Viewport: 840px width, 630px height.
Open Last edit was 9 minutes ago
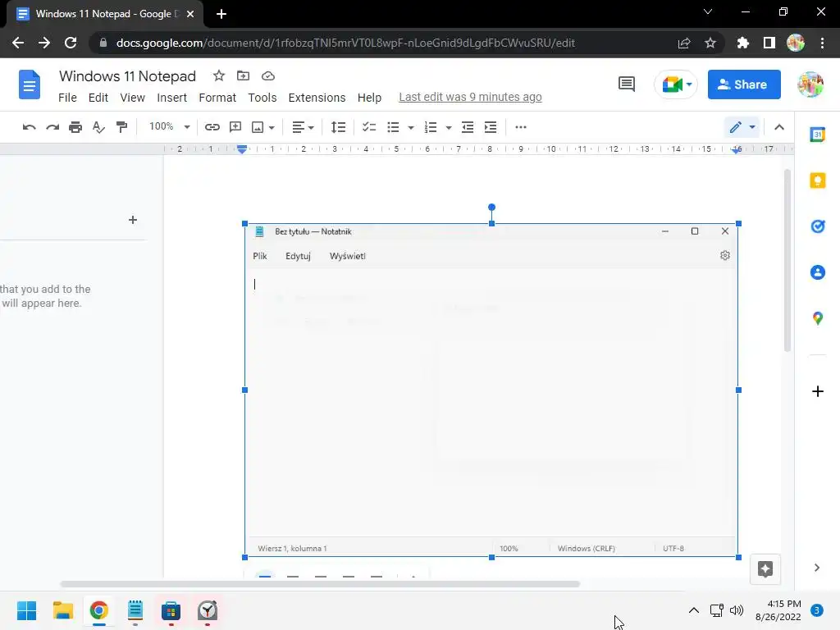[470, 97]
